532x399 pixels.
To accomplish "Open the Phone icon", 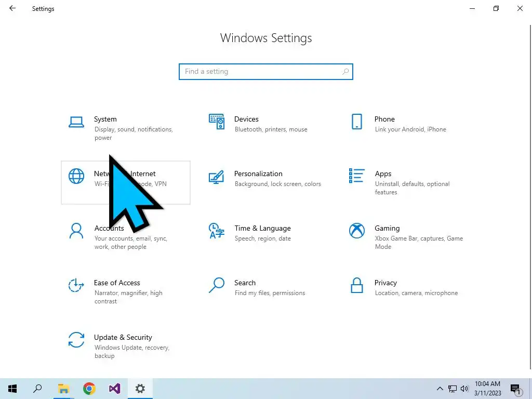I will click(356, 122).
